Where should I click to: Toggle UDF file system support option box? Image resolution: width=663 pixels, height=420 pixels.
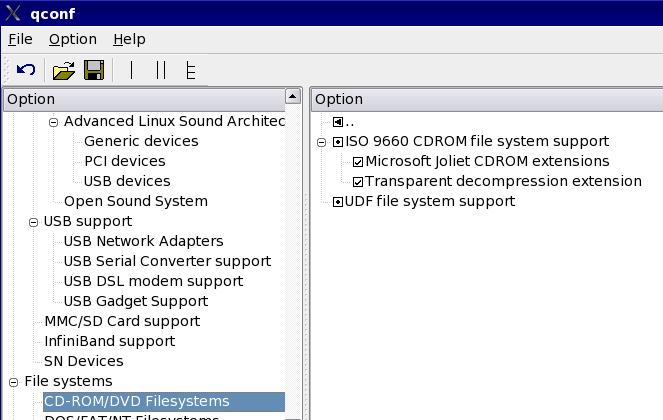tap(338, 202)
